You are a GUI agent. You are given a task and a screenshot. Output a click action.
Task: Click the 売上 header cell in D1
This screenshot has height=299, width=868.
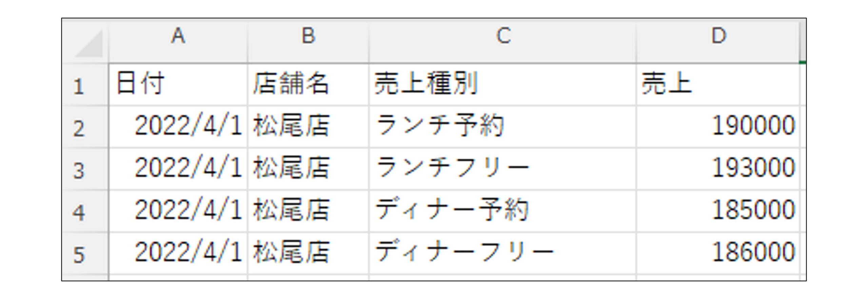[x=718, y=84]
